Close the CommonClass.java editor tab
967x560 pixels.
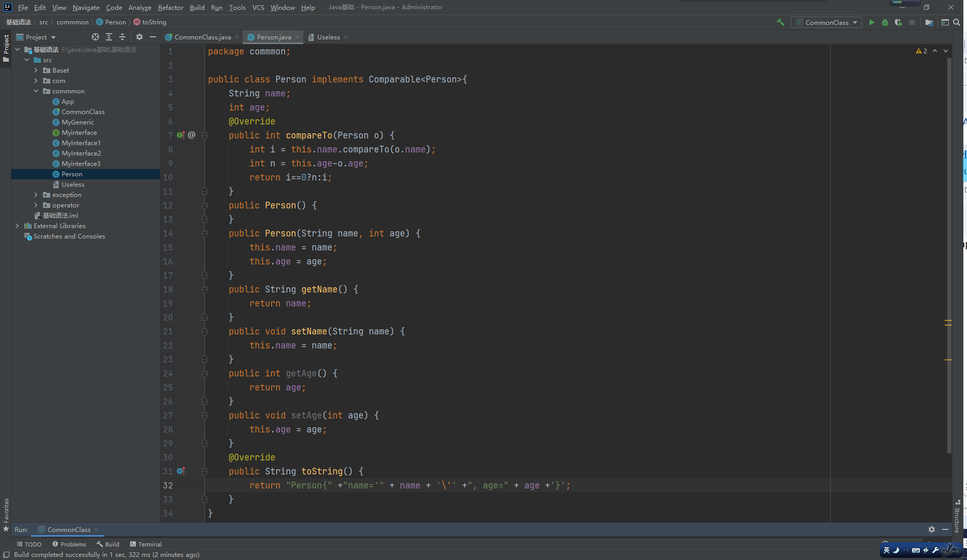coord(237,37)
